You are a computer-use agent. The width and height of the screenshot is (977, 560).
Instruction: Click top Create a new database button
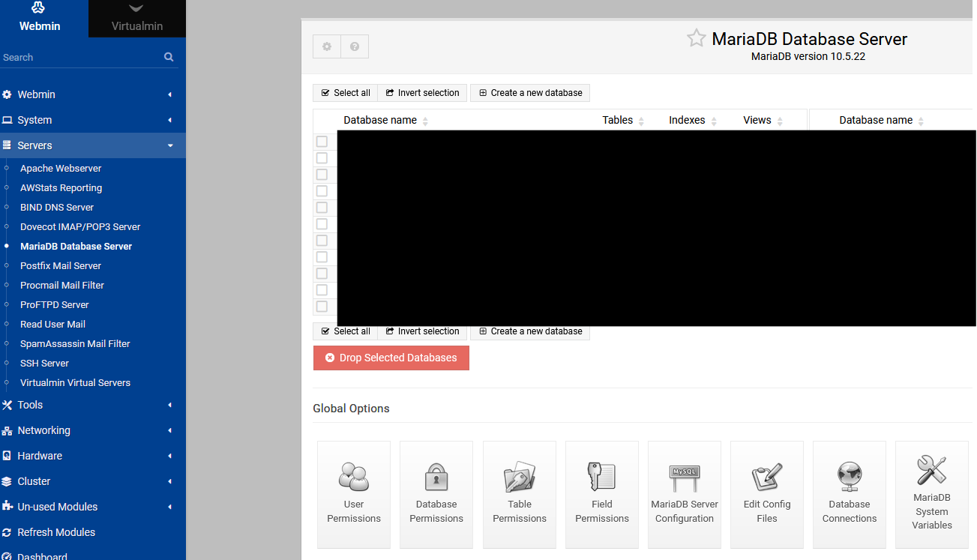click(x=529, y=93)
